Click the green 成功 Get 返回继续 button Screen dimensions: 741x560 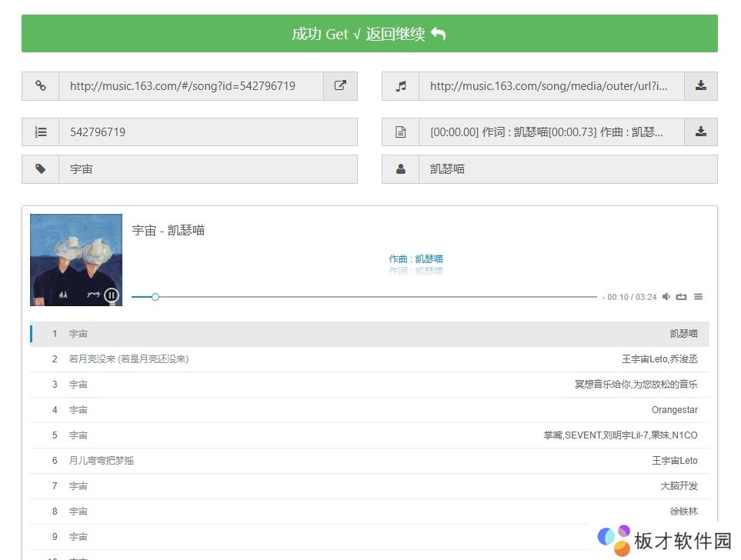369,34
